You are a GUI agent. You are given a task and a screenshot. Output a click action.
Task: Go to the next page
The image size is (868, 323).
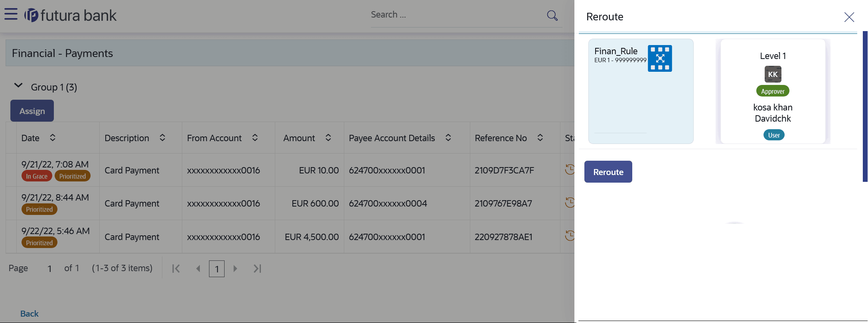click(235, 269)
